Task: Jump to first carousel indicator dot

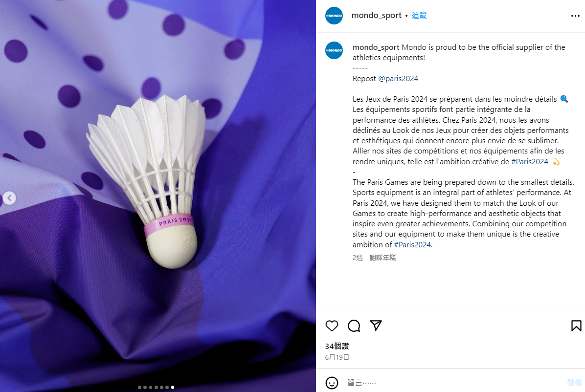Action: click(x=139, y=388)
